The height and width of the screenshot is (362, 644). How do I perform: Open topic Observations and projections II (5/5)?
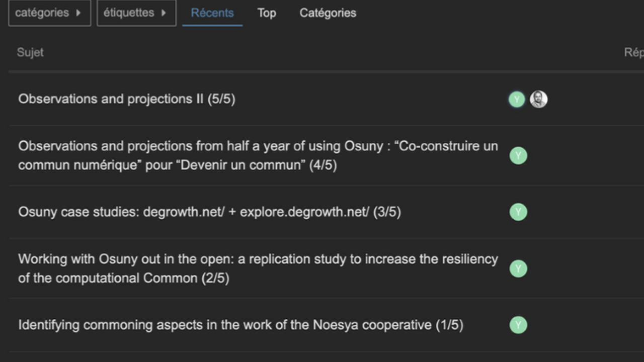point(127,99)
